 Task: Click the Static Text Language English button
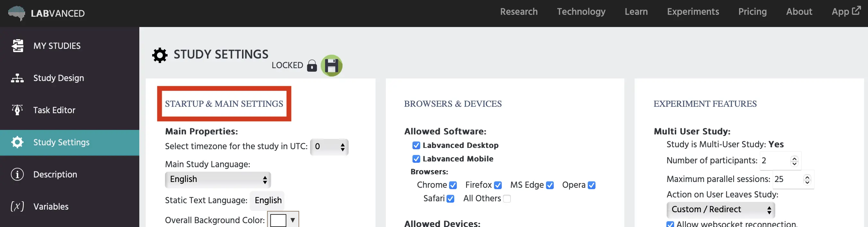(x=268, y=200)
